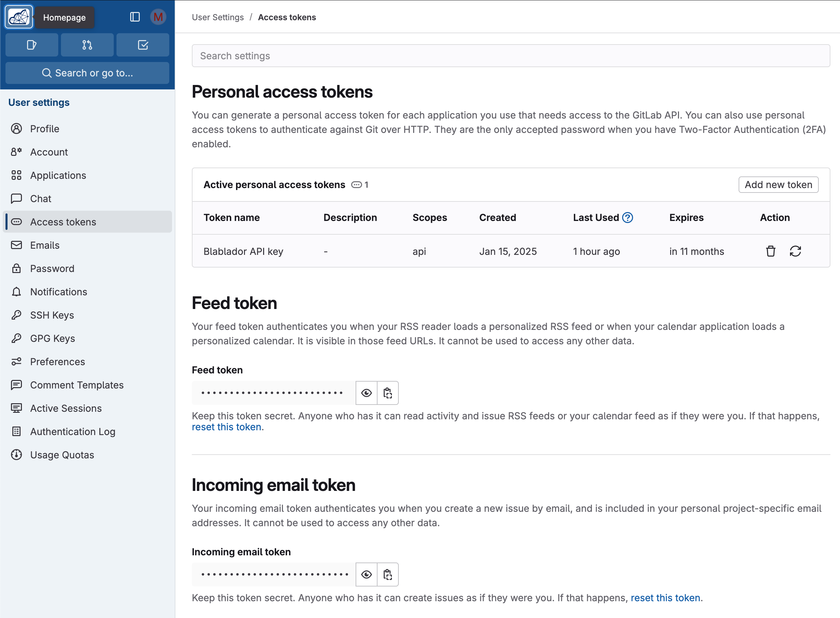Copy the feed token to clipboard
The height and width of the screenshot is (618, 840).
pyautogui.click(x=388, y=393)
